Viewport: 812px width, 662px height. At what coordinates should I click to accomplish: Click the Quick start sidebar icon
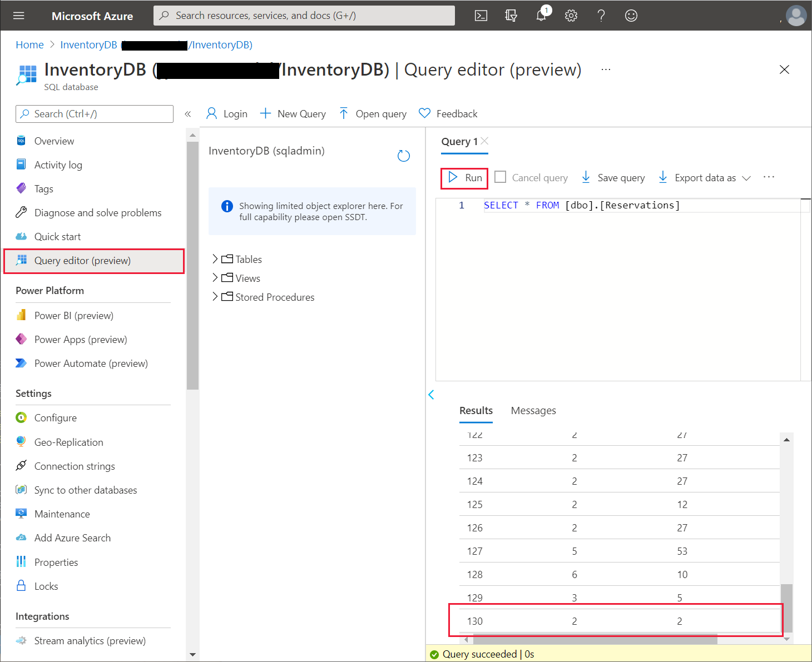click(x=21, y=236)
